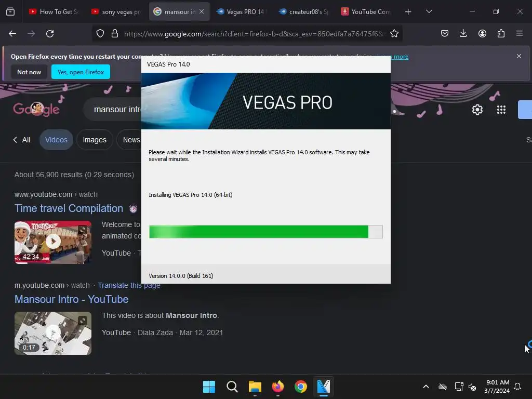This screenshot has height=399, width=532.
Task: Click the Google doodle logo
Action: [36, 109]
